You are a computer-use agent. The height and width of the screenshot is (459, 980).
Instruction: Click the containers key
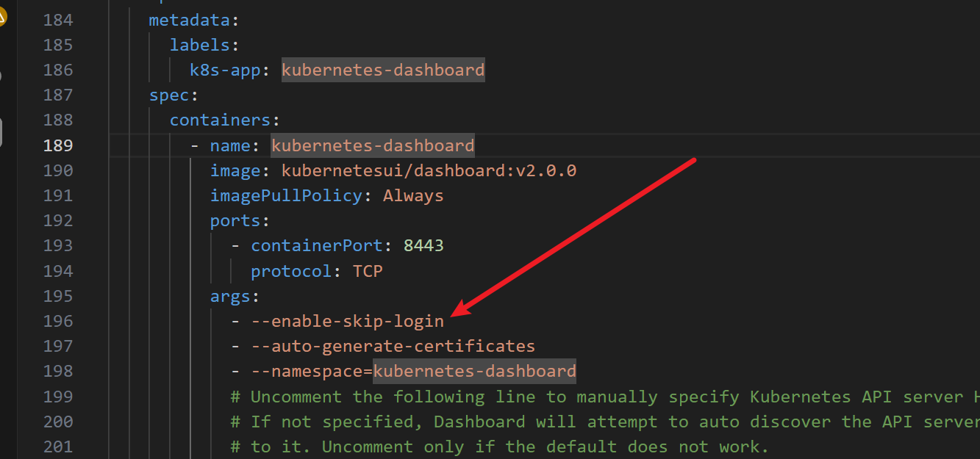coord(220,120)
